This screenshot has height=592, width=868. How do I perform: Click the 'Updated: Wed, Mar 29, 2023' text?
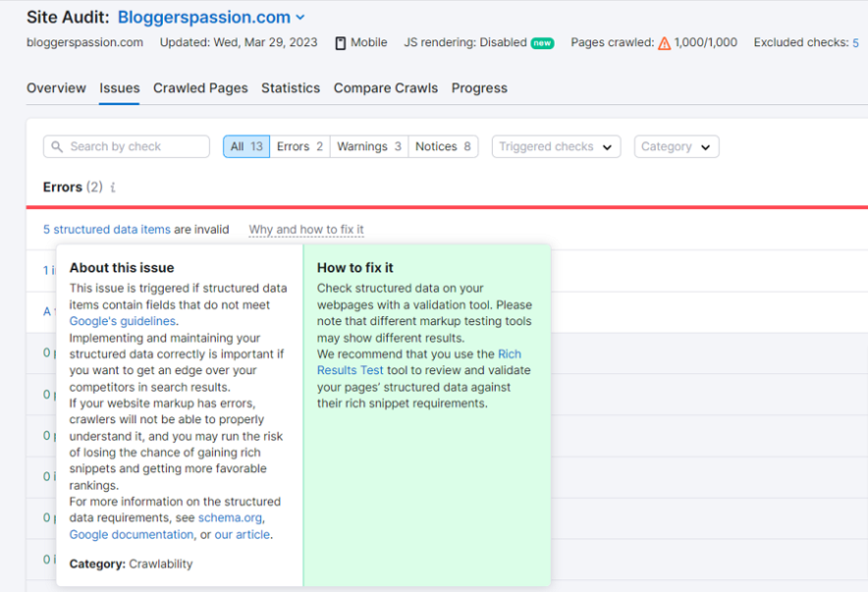coord(239,42)
